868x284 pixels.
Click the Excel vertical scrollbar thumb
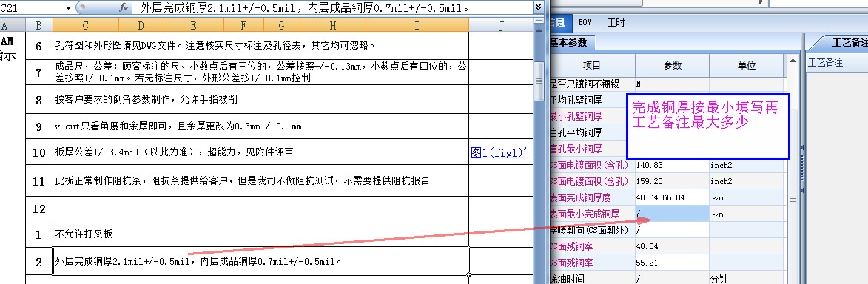coord(539,81)
